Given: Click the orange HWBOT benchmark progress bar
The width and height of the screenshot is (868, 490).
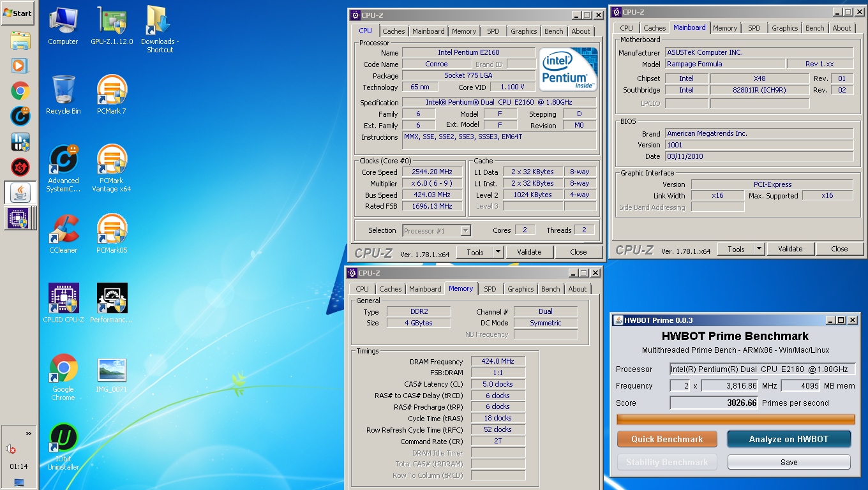Looking at the screenshot, I should 735,419.
